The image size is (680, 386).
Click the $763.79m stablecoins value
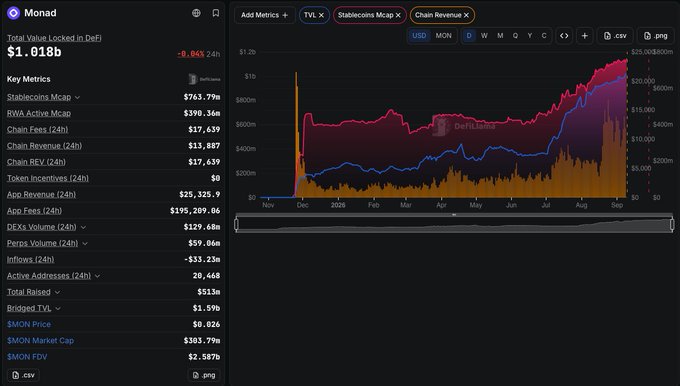(202, 97)
